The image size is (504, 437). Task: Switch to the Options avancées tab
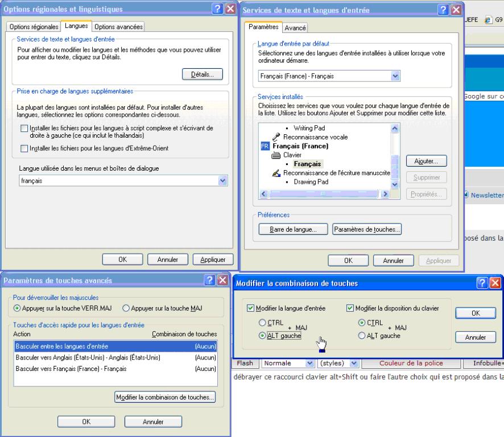click(118, 26)
